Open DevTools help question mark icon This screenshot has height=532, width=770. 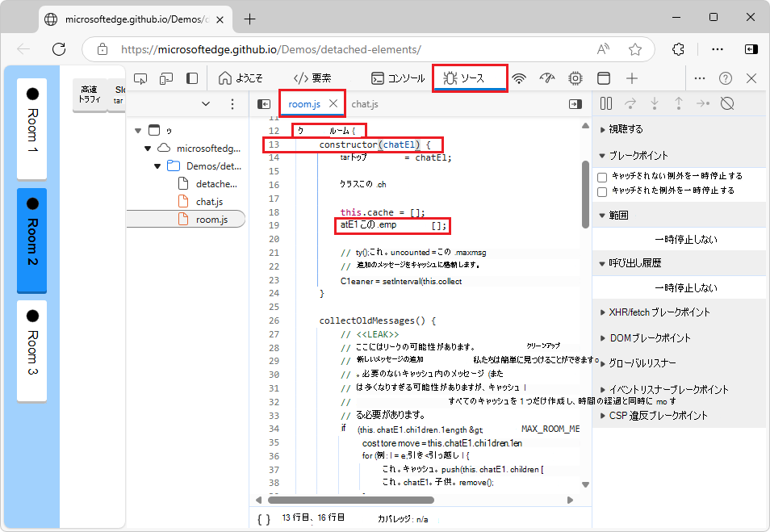tap(726, 78)
